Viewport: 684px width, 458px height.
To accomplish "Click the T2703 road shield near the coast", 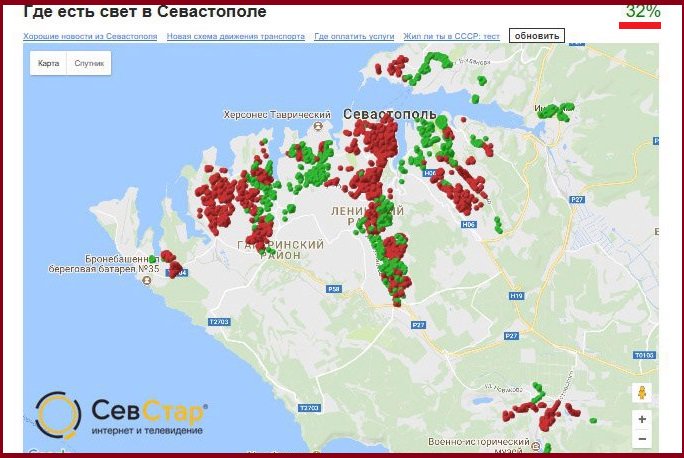I will (x=219, y=321).
